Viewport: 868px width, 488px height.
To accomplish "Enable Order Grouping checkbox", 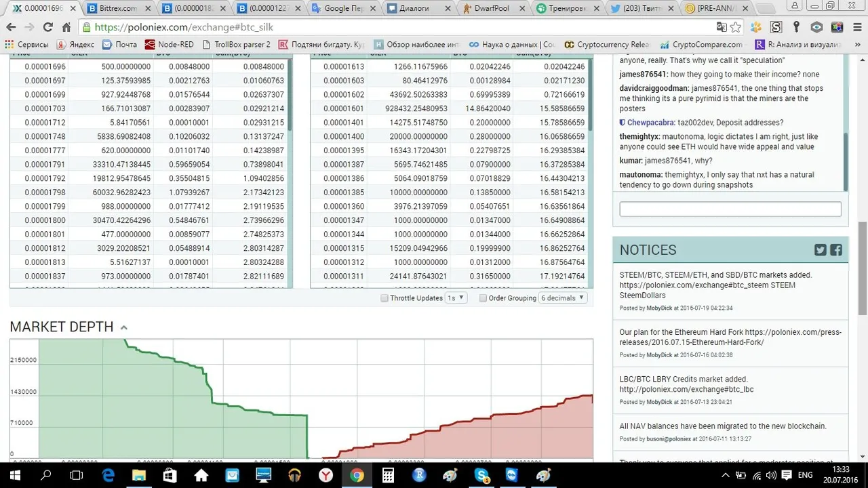I will coord(483,298).
